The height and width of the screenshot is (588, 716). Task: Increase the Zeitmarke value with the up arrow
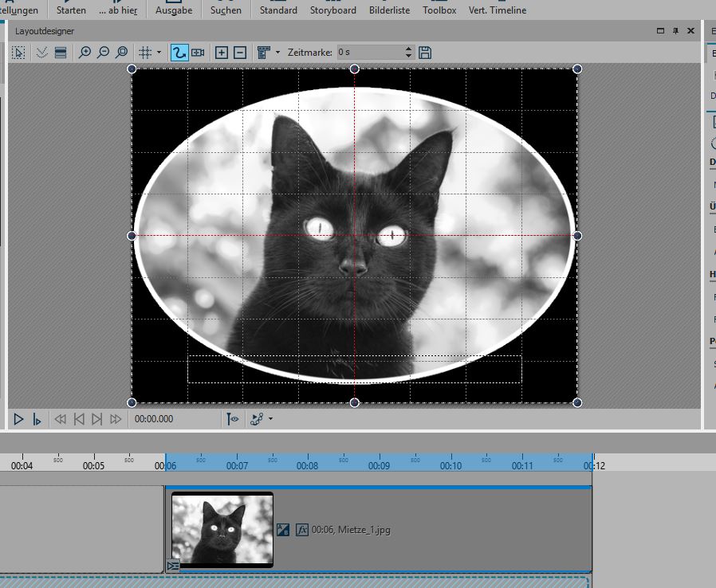click(x=409, y=49)
